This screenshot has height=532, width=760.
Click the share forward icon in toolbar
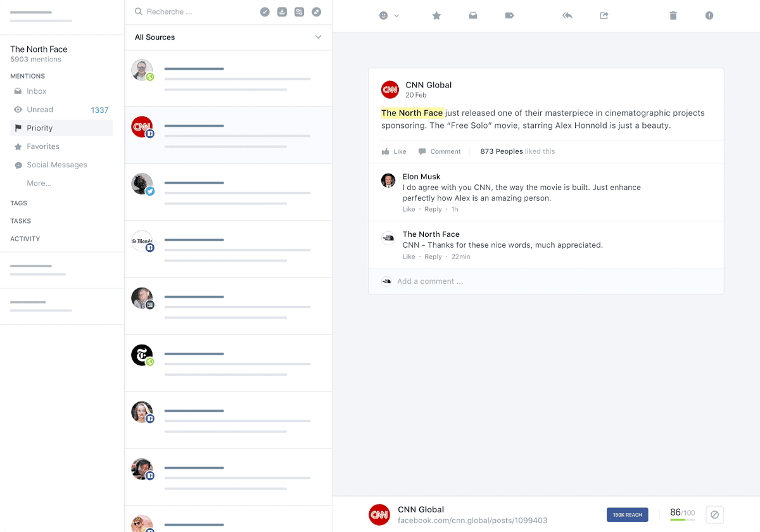[x=604, y=16]
